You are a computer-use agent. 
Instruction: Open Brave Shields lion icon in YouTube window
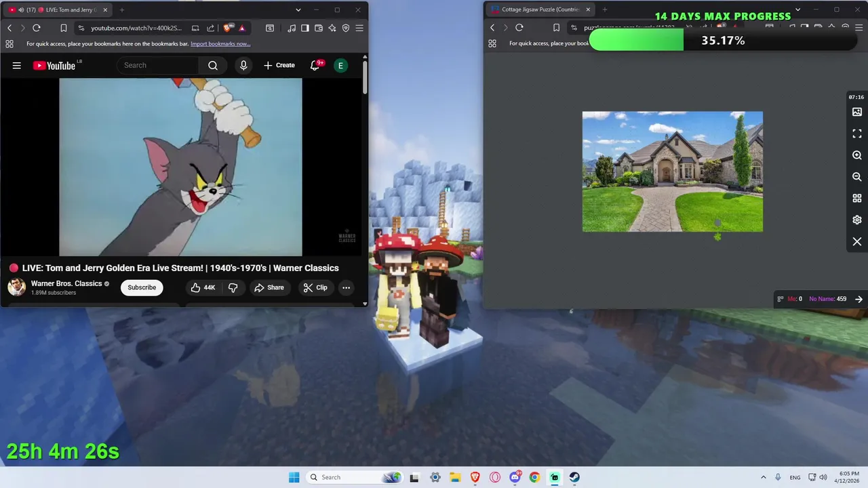click(x=227, y=28)
